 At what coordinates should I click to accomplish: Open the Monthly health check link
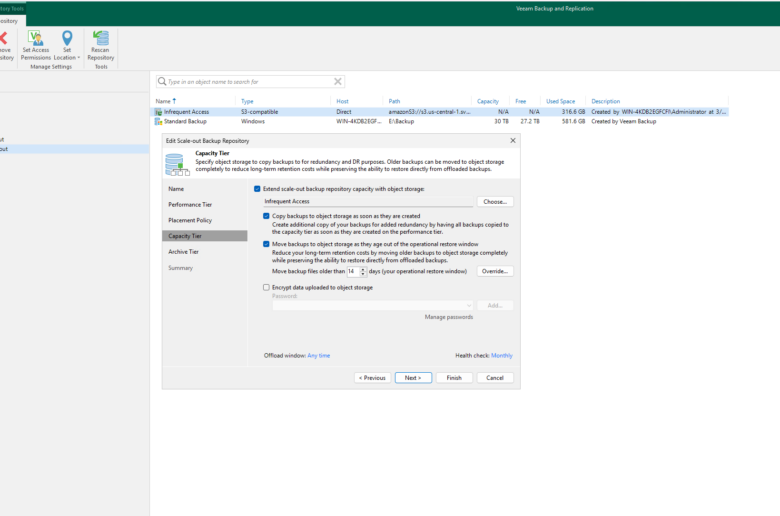click(501, 356)
